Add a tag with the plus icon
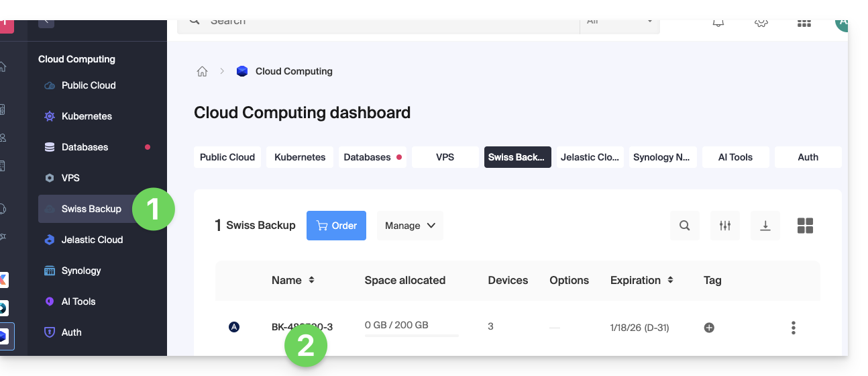868x376 pixels. click(x=709, y=328)
